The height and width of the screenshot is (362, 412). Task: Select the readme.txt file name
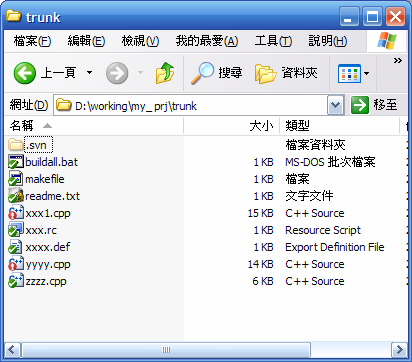(x=52, y=196)
